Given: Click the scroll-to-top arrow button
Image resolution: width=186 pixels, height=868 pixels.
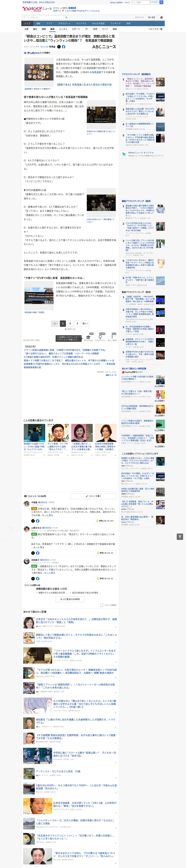Looking at the screenshot, I should click(x=180, y=537).
